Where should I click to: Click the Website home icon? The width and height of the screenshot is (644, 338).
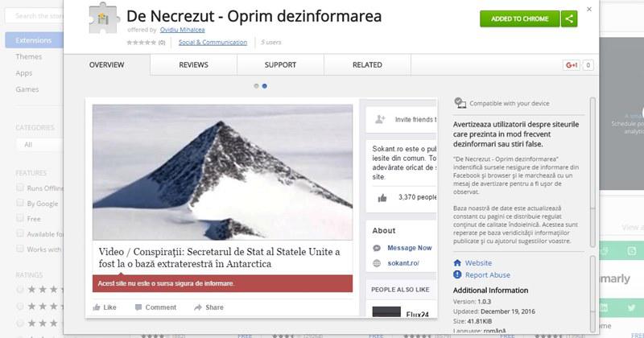[457, 263]
